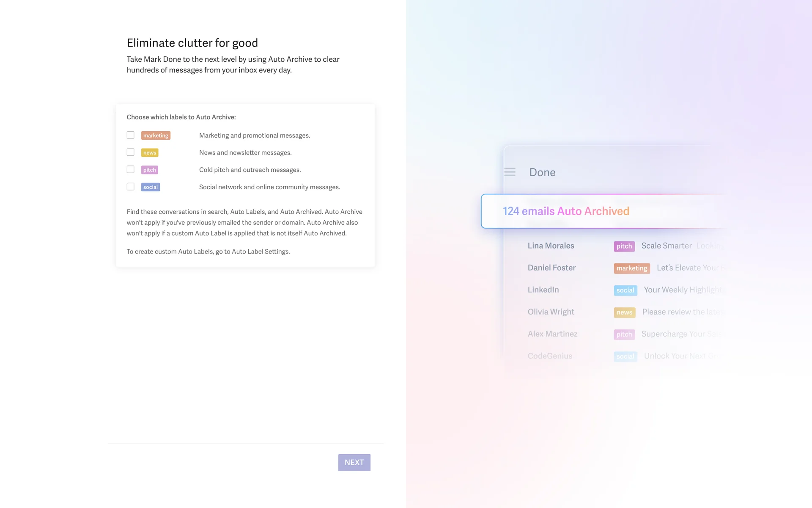The height and width of the screenshot is (508, 812).
Task: Click the Done folder title
Action: coord(542,172)
